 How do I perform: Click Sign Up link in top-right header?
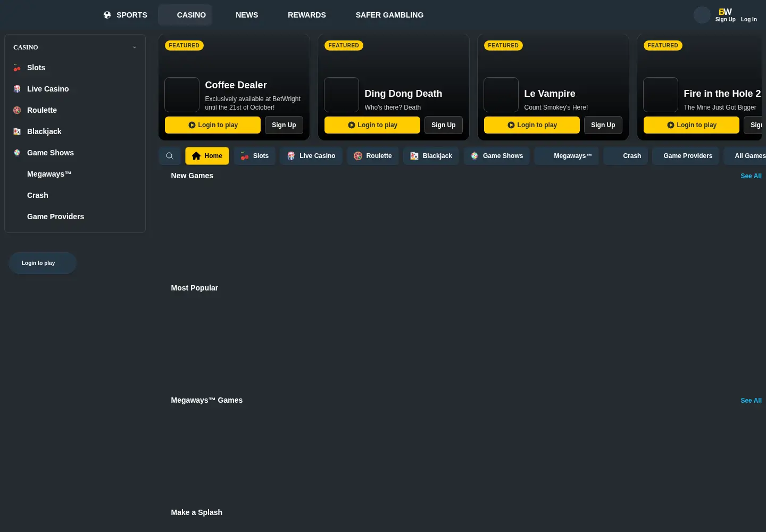pyautogui.click(x=725, y=19)
